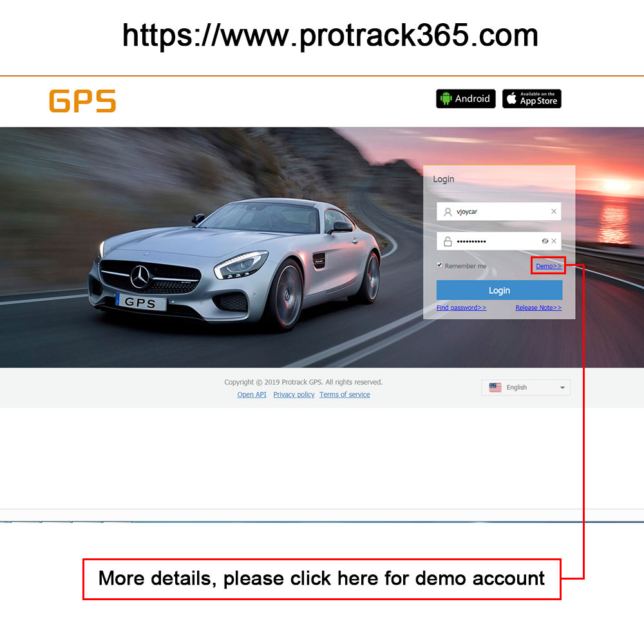Screen dimensions: 644x644
Task: Open the Demo>> link
Action: tap(548, 266)
